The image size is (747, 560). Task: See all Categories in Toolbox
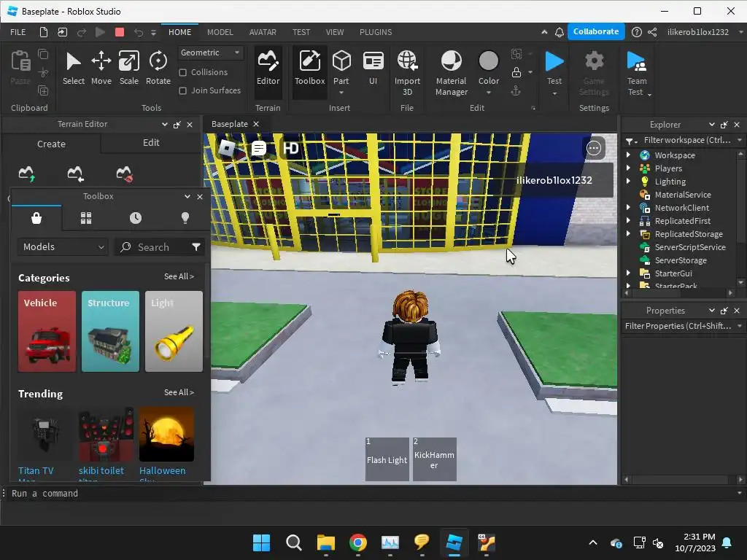pos(179,276)
